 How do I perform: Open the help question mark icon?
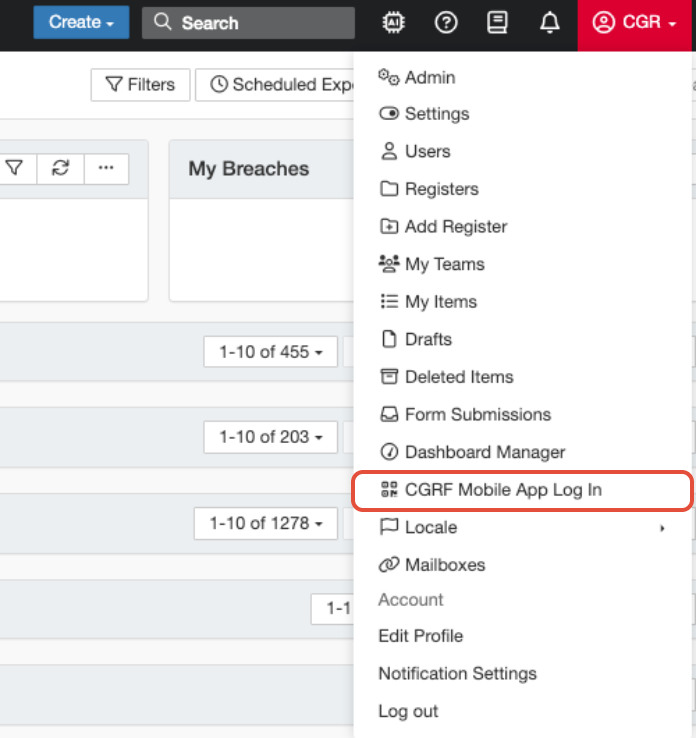446,22
